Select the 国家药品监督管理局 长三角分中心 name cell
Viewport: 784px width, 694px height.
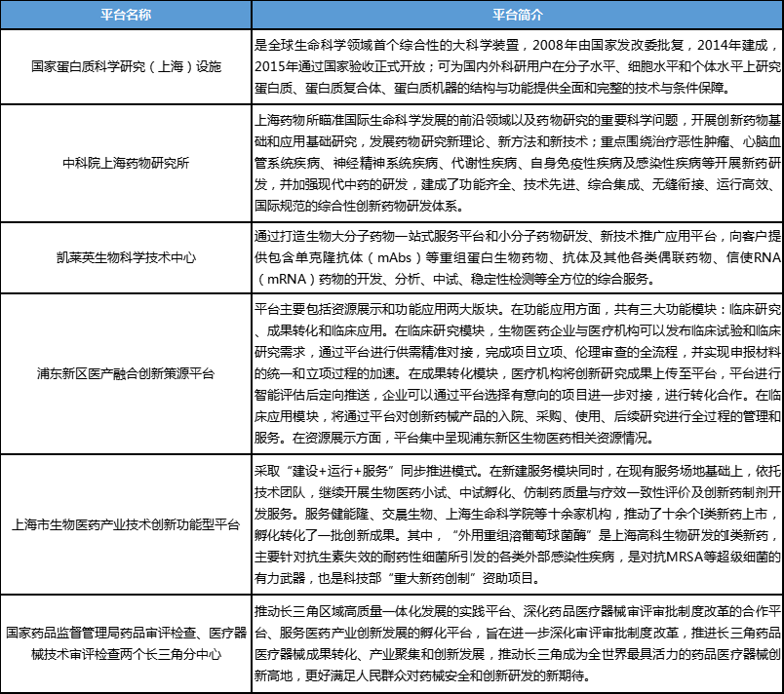pos(126,643)
